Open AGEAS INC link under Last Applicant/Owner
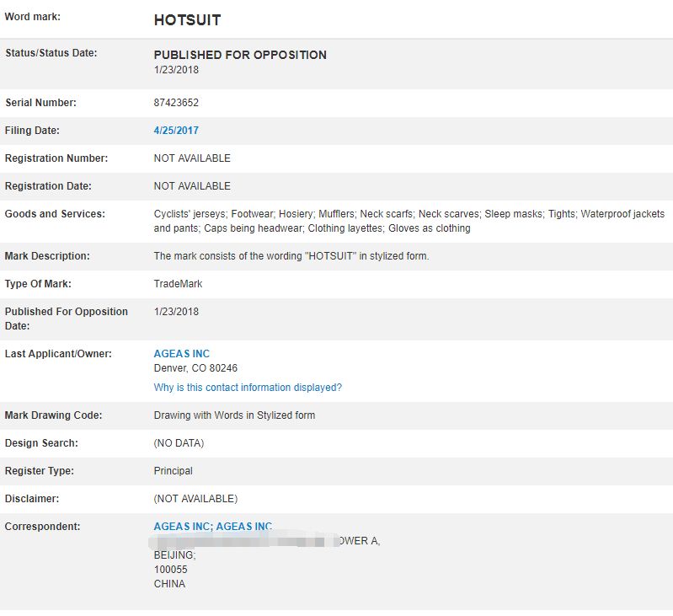The image size is (673, 616). 182,354
